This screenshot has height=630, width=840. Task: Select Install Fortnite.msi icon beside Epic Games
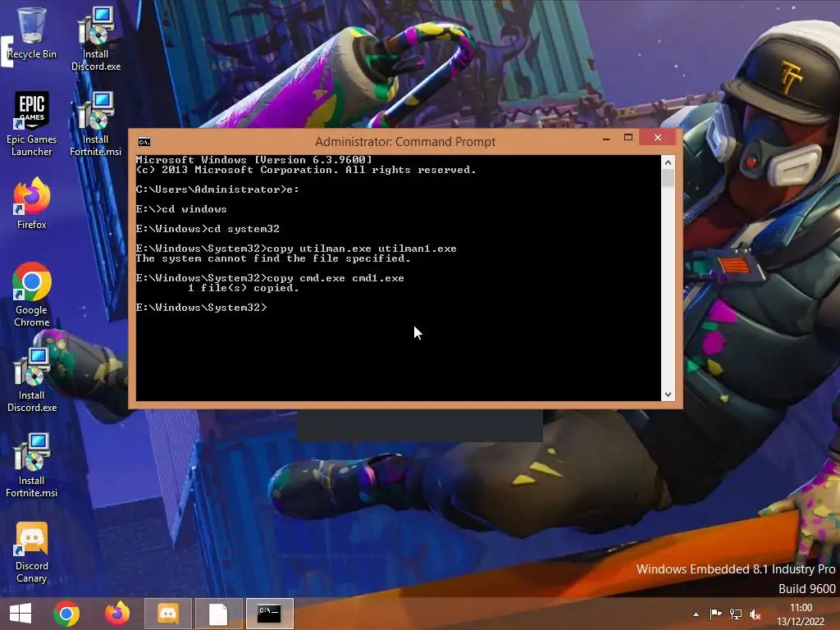[95, 125]
